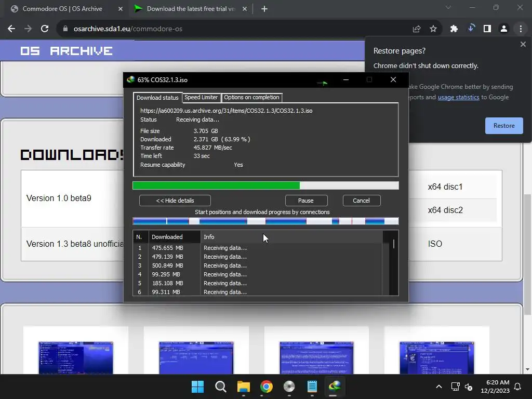
Task: Open Notepad icon in taskbar
Action: (312, 387)
